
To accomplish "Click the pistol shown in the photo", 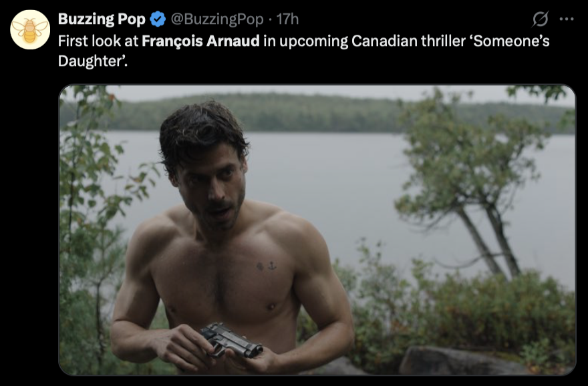I will tap(231, 341).
